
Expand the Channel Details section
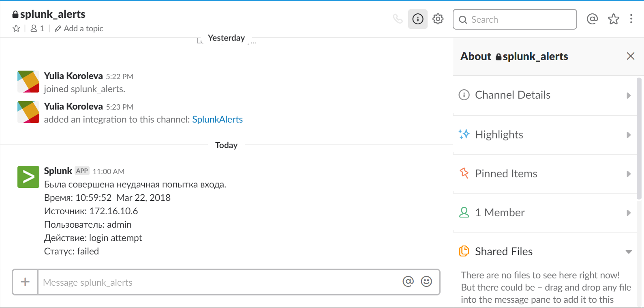tap(544, 95)
